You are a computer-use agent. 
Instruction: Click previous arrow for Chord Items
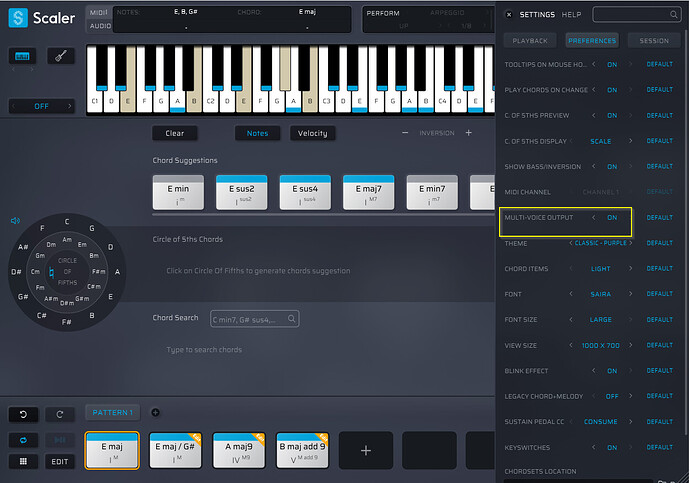pos(571,268)
